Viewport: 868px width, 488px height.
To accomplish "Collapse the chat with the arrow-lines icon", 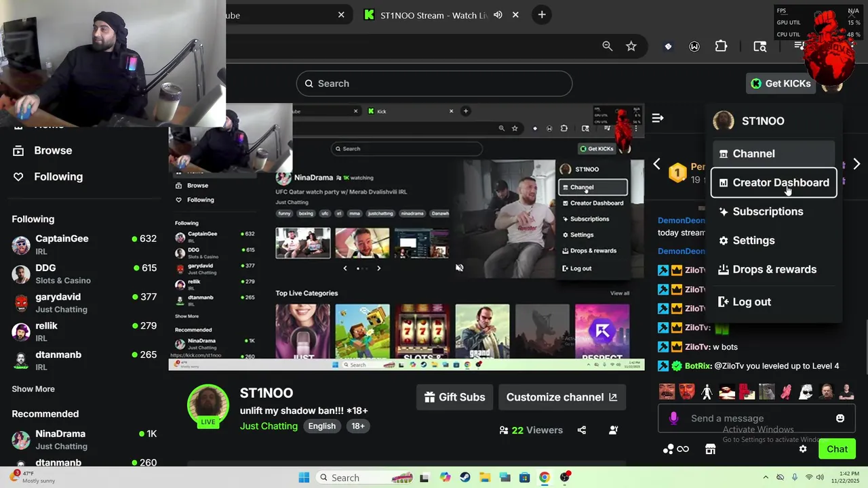I will click(x=657, y=118).
